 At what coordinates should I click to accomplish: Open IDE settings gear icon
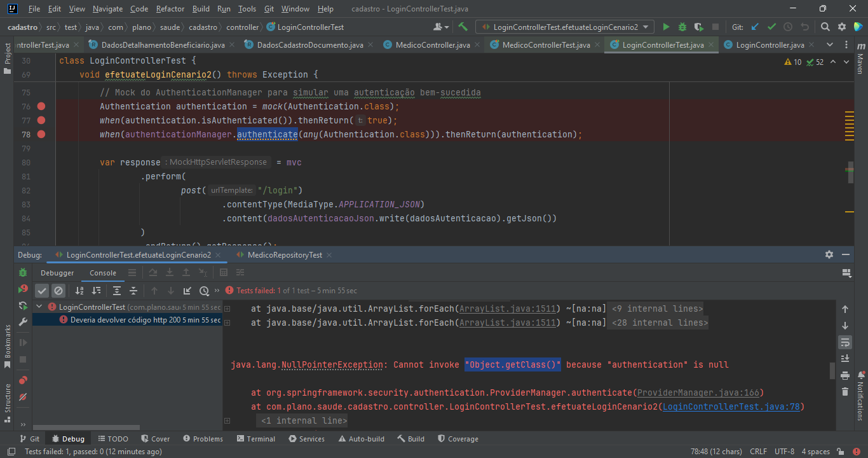click(841, 27)
